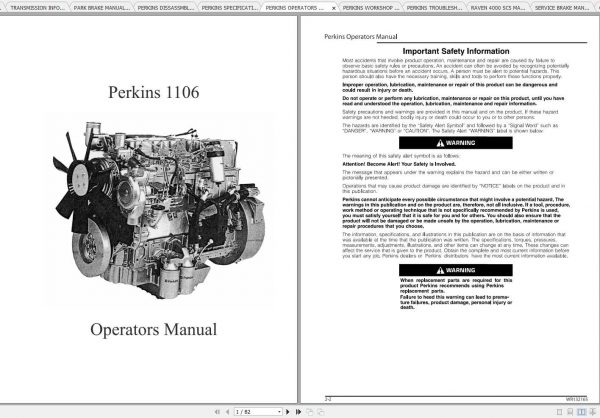
Task: Click the first black WARNING label
Action: coord(456,143)
